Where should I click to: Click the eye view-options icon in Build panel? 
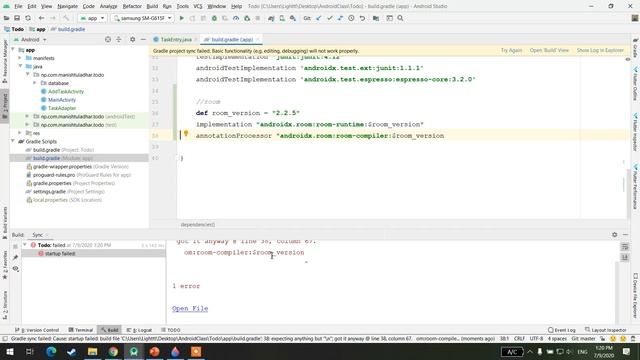tap(15, 269)
